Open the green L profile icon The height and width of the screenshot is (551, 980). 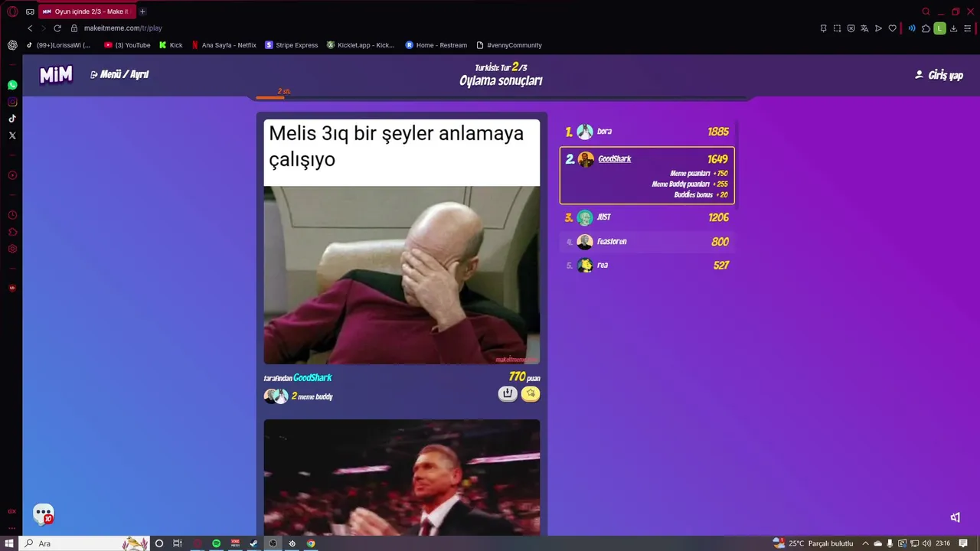940,28
